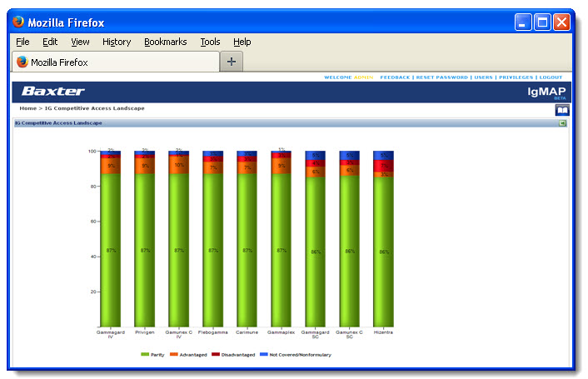The image size is (588, 379).
Task: Click the green Parity legend swatch
Action: coord(145,354)
